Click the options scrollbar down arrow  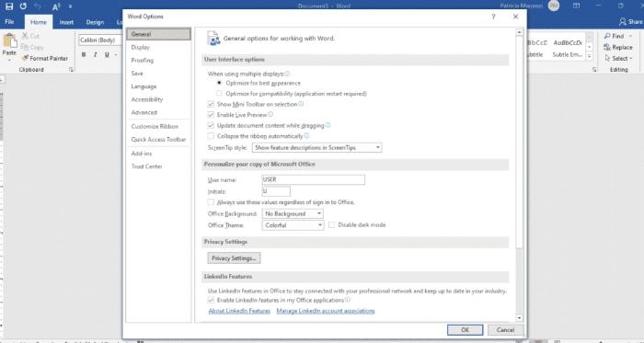click(519, 318)
